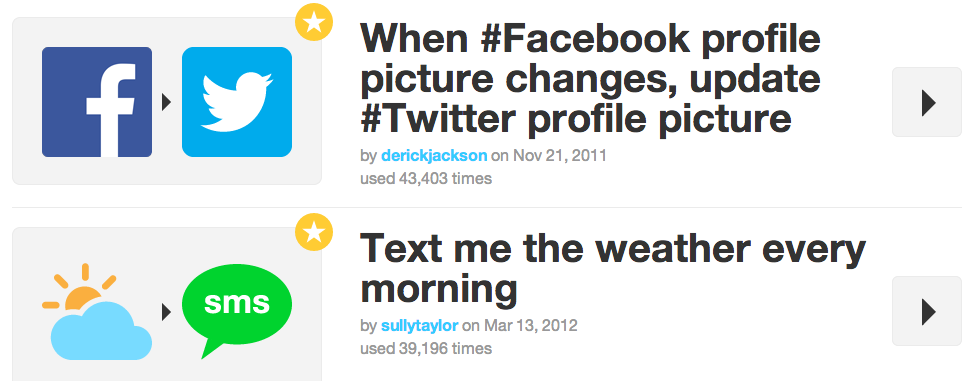Click the 'used 43,403 times' text

(x=426, y=179)
